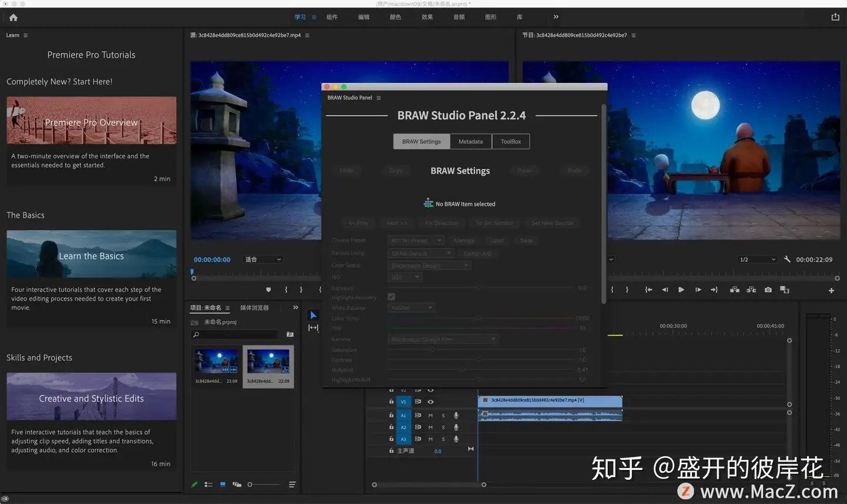The width and height of the screenshot is (847, 504).
Task: Toggle V1 track output eye icon
Action: click(431, 402)
